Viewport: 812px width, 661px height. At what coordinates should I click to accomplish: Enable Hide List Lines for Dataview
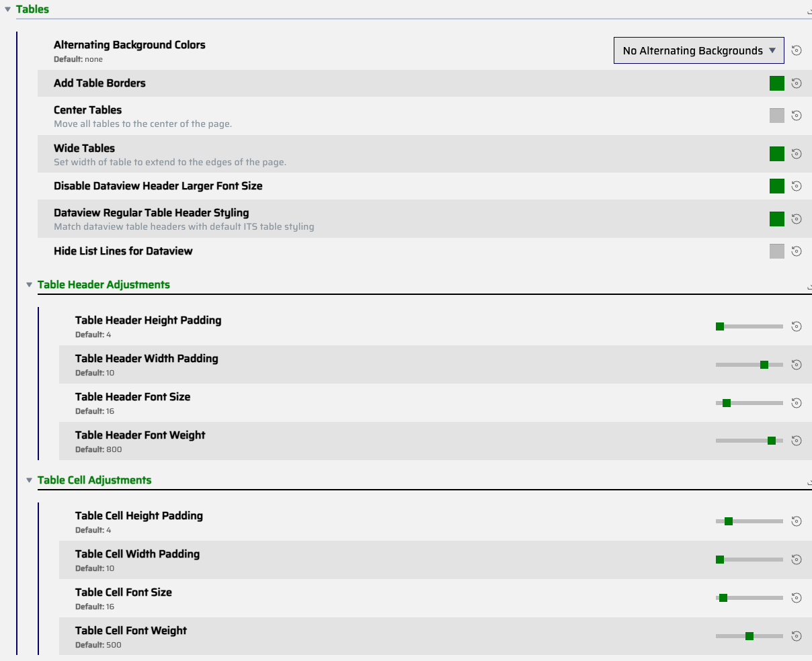click(x=777, y=251)
